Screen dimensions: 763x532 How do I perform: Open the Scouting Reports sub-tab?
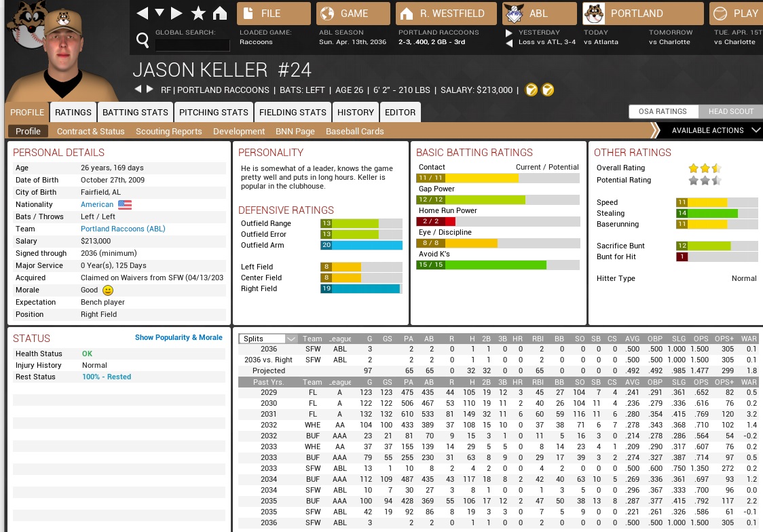(168, 131)
